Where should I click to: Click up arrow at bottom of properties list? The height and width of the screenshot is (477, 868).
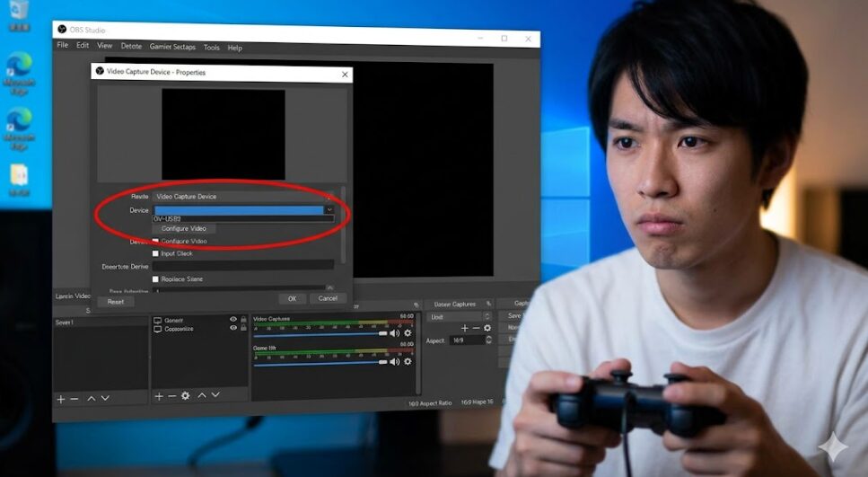330,288
